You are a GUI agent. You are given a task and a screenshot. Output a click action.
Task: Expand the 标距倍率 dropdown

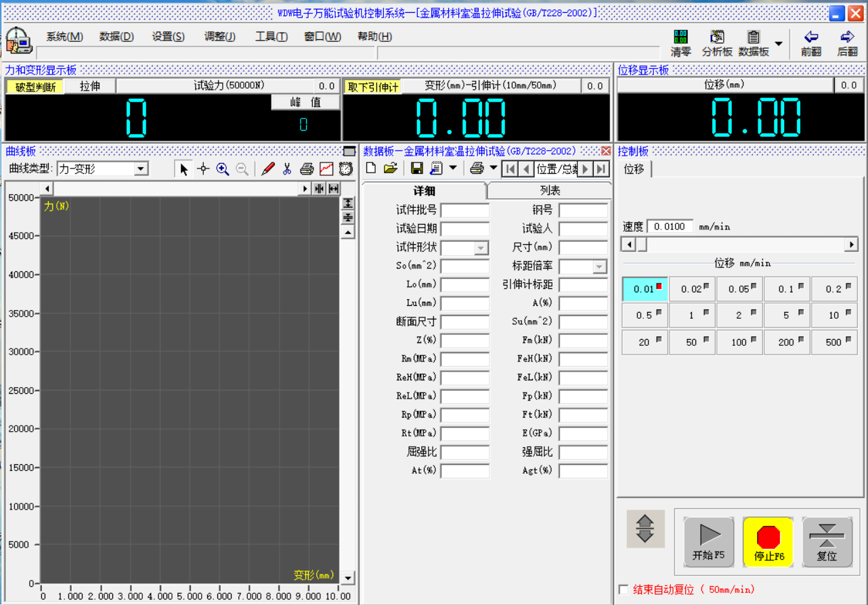click(x=600, y=267)
